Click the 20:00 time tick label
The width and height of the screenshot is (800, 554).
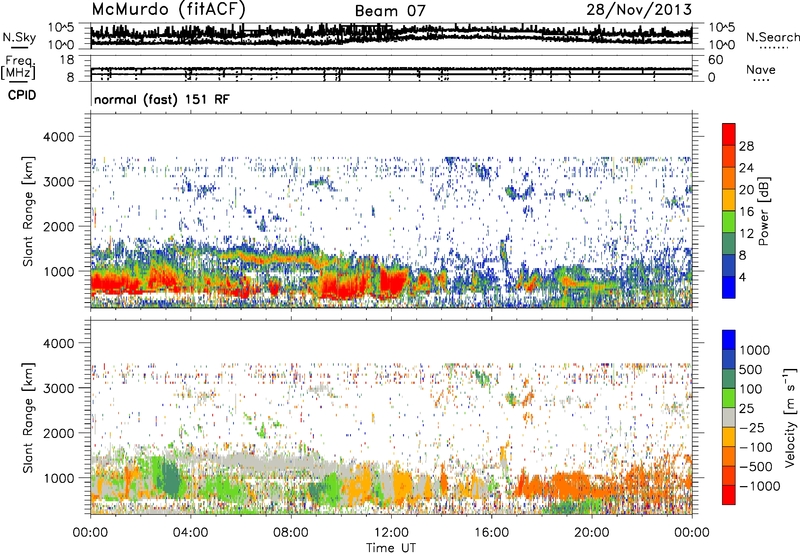pos(591,533)
